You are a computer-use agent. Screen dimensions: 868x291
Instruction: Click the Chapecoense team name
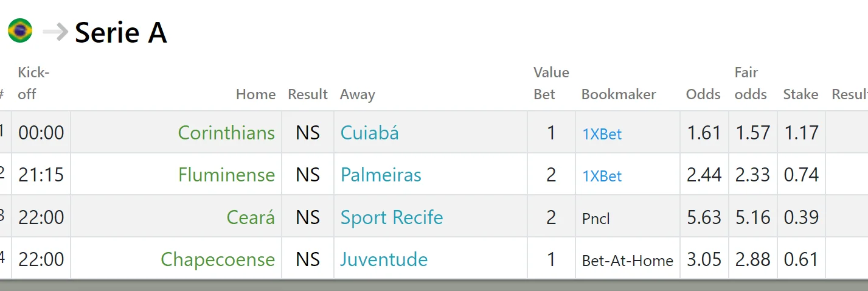click(x=218, y=260)
